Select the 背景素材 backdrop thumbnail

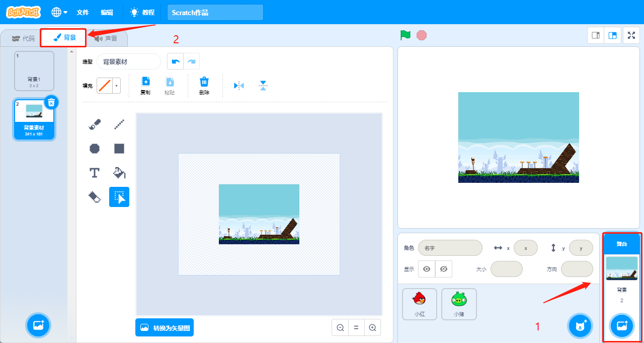[34, 119]
